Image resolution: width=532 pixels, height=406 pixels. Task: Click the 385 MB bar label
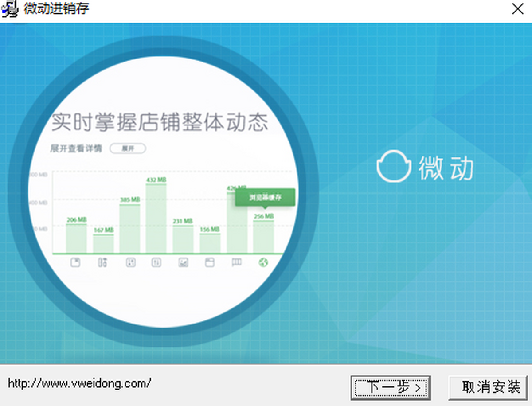(x=129, y=200)
